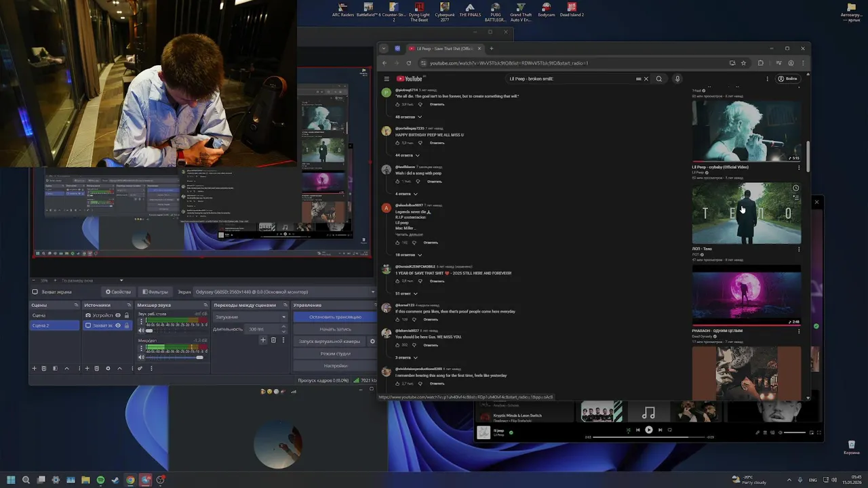Open Chrome three-dot menu
Viewport: 868px width, 488px height.
coord(803,63)
